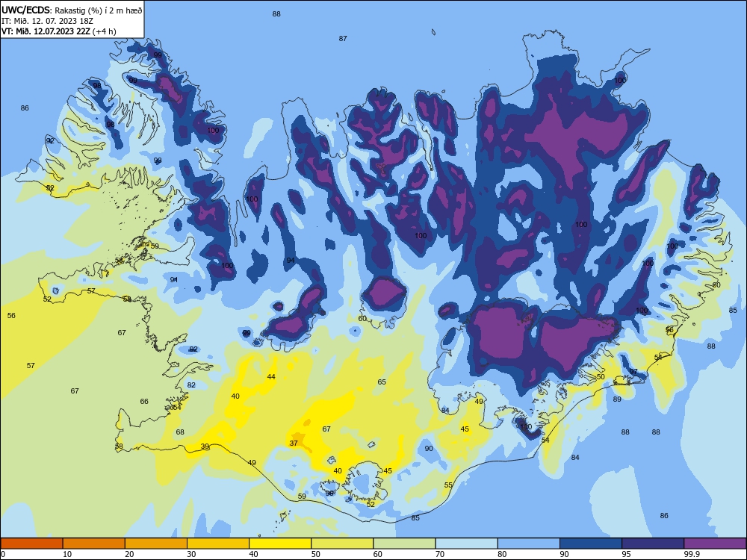
Task: Click the '70' legend label
Action: click(440, 554)
